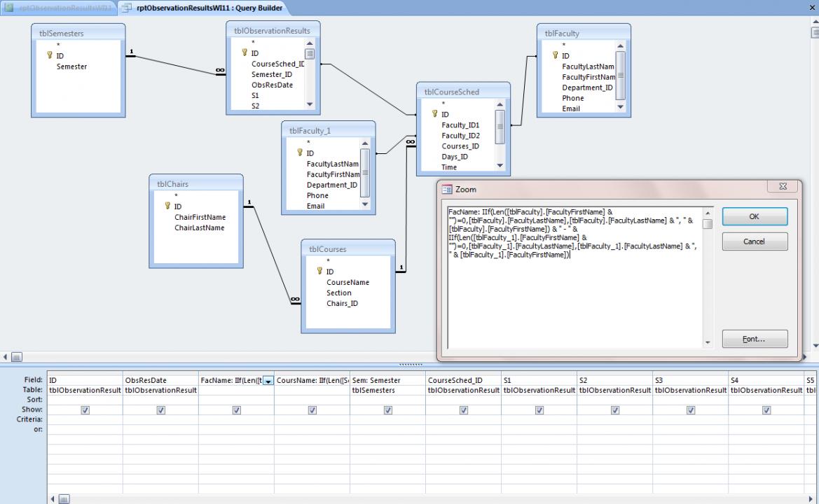Click the tblObservationResults list scroll up arrow
This screenshot has height=504, width=819.
[310, 43]
